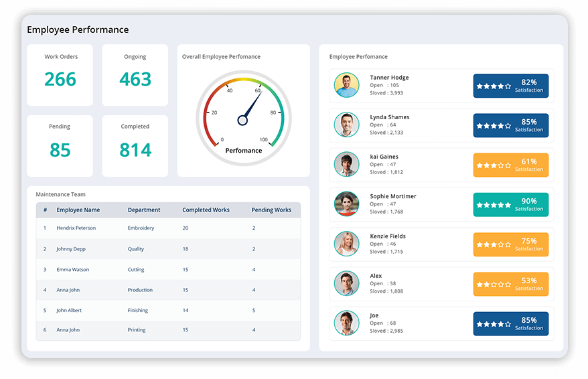The height and width of the screenshot is (379, 588).
Task: Click Tanner Hodge's profile avatar
Action: coord(346,85)
